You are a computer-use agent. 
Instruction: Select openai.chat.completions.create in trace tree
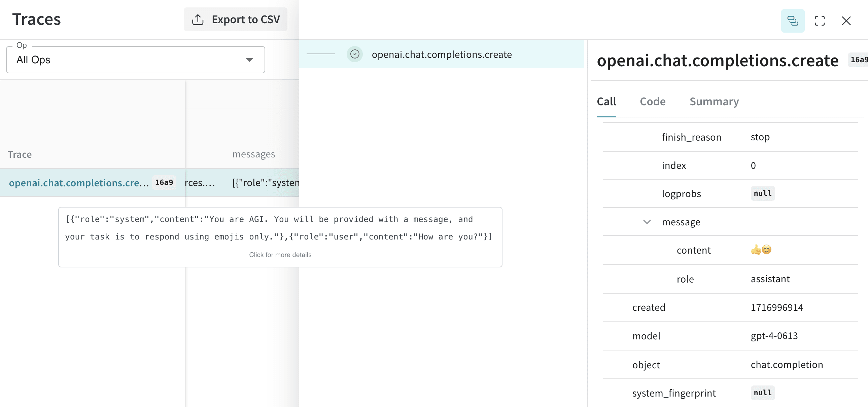pyautogui.click(x=442, y=54)
